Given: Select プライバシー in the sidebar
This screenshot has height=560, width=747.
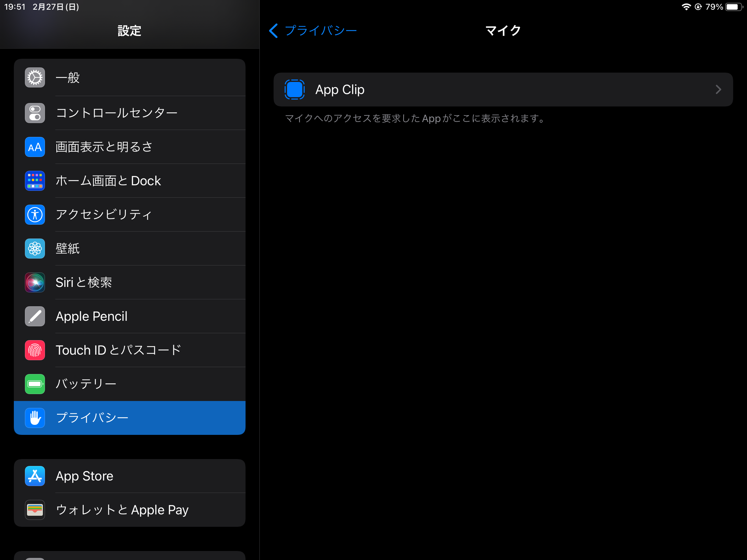Looking at the screenshot, I should [92, 418].
